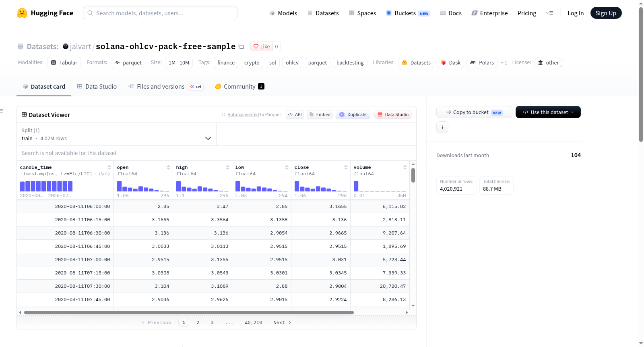Open Enterprise in the top navigation
Screen dimensions: 644x347
click(x=489, y=13)
